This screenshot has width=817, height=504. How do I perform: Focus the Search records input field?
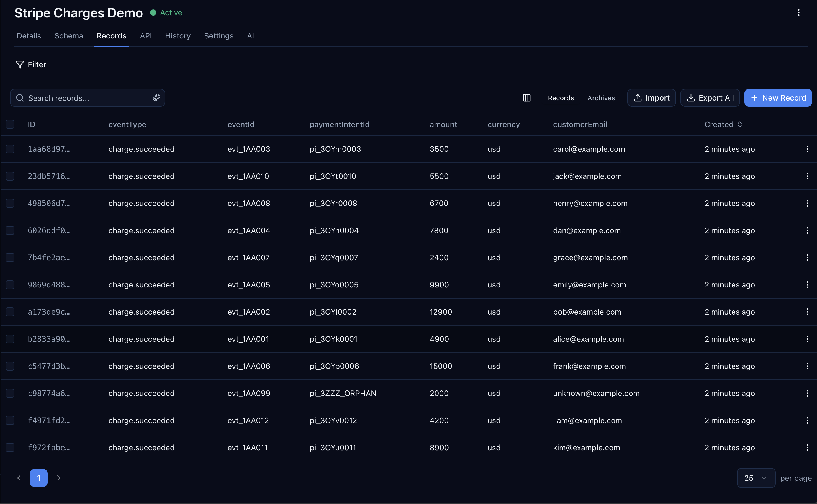pyautogui.click(x=83, y=98)
